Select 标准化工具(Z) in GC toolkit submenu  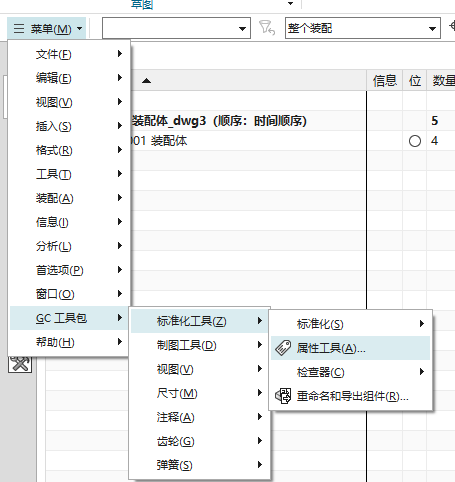click(x=199, y=321)
